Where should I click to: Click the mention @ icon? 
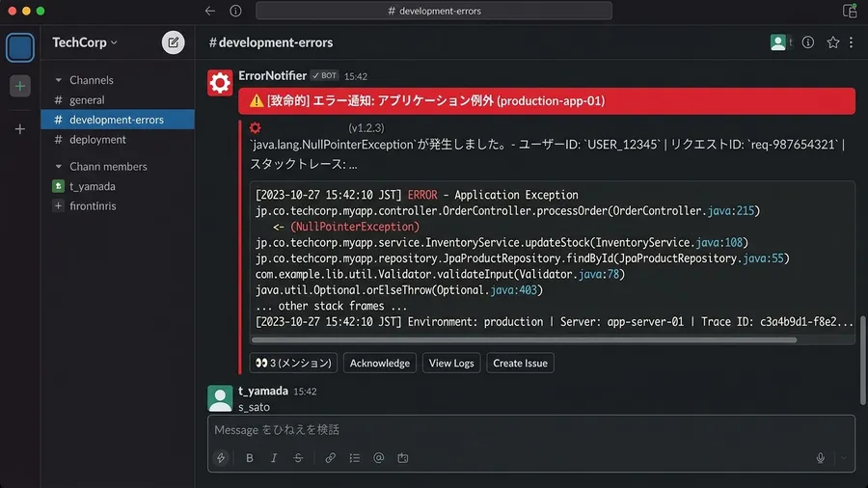point(379,458)
